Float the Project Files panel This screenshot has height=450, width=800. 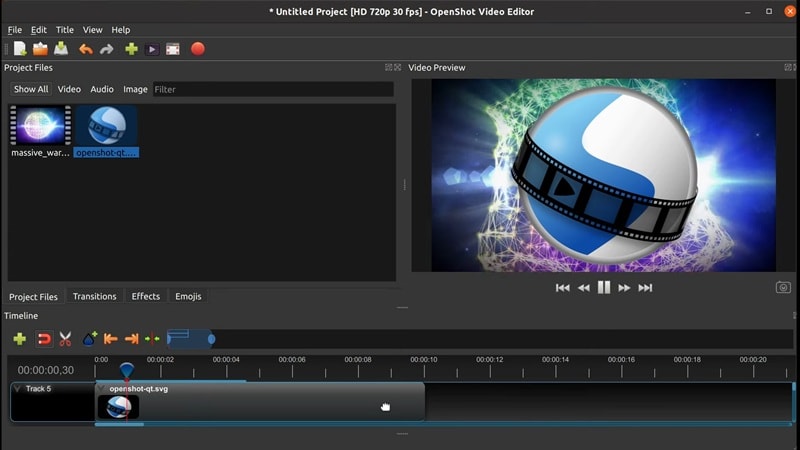pyautogui.click(x=388, y=67)
